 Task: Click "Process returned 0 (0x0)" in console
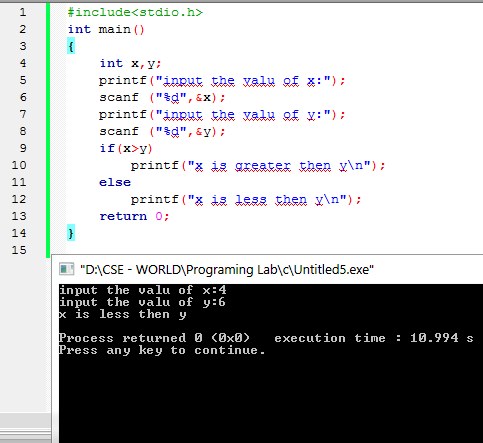154,338
